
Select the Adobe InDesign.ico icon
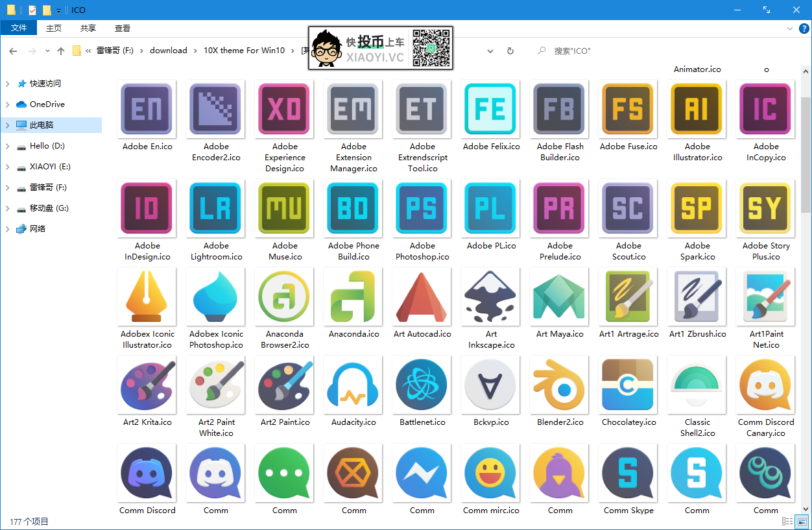point(147,208)
